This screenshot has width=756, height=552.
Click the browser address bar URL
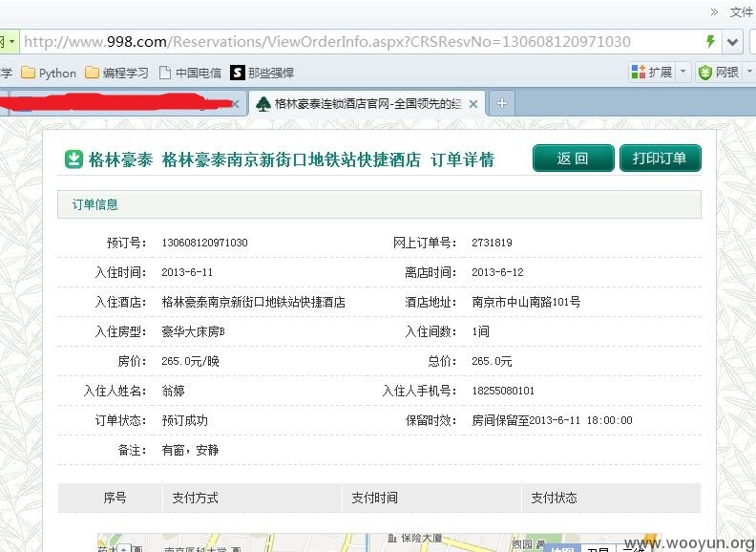click(x=326, y=42)
